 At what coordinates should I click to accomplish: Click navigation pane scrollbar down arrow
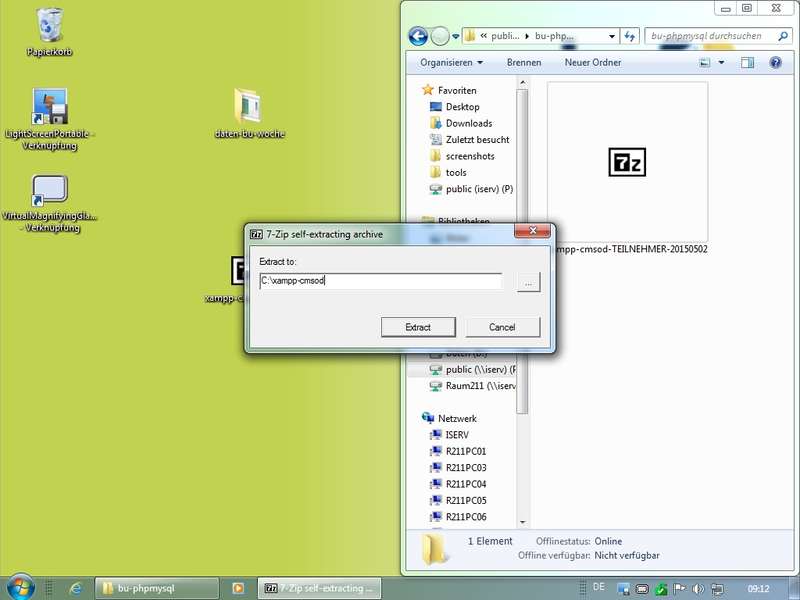click(522, 522)
